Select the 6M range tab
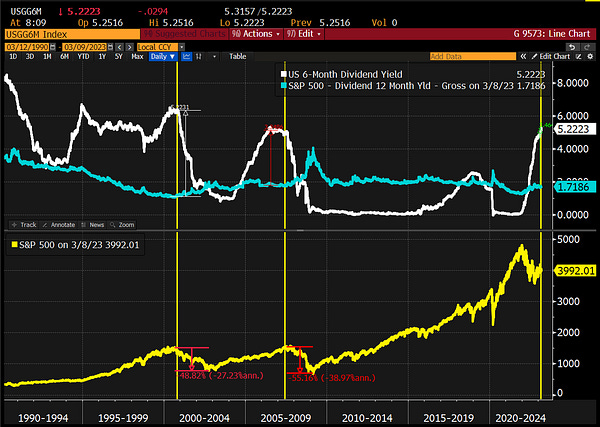600x427 pixels. pos(64,57)
